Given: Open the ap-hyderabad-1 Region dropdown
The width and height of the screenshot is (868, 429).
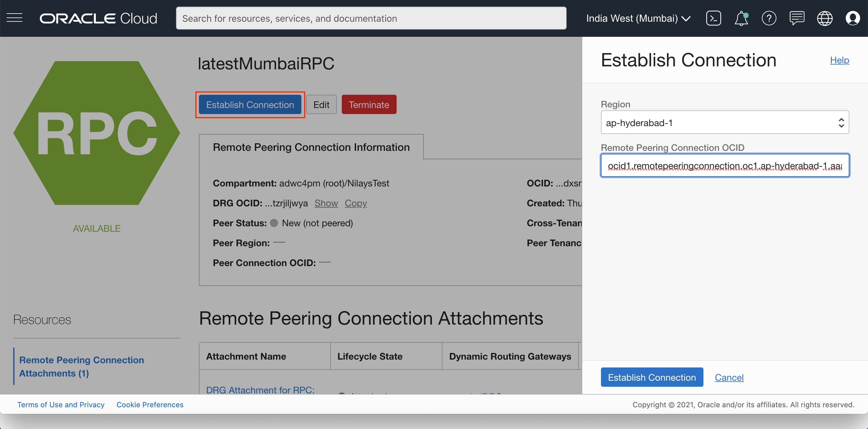Looking at the screenshot, I should pos(725,122).
